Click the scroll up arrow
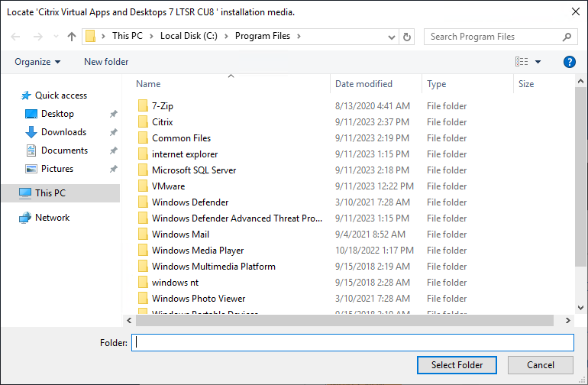The image size is (588, 385). (580, 81)
